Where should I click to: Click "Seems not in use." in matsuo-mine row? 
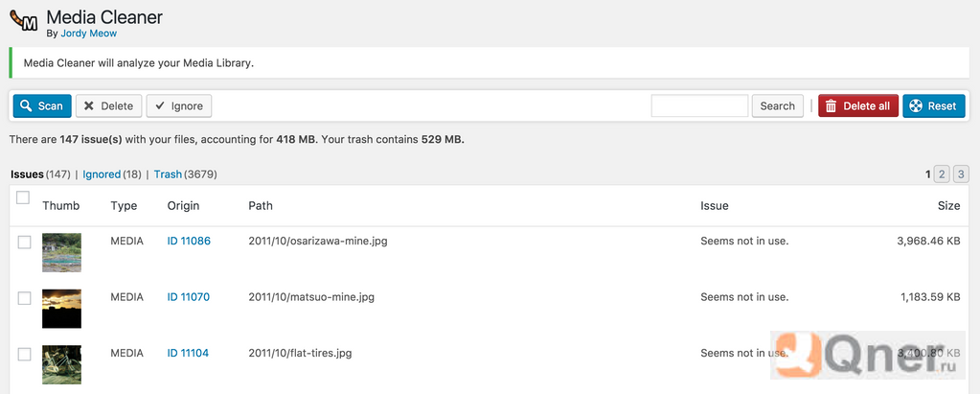coord(744,297)
